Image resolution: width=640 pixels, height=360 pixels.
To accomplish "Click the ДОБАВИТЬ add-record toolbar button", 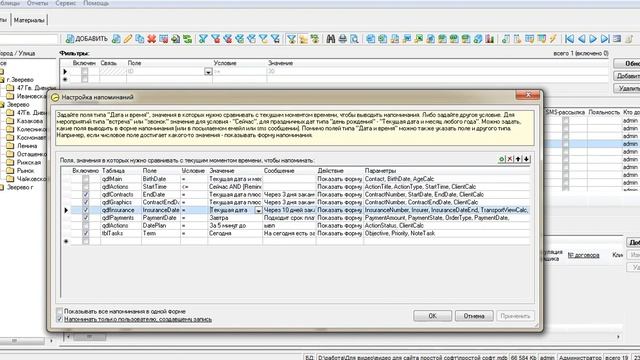I will (x=87, y=39).
